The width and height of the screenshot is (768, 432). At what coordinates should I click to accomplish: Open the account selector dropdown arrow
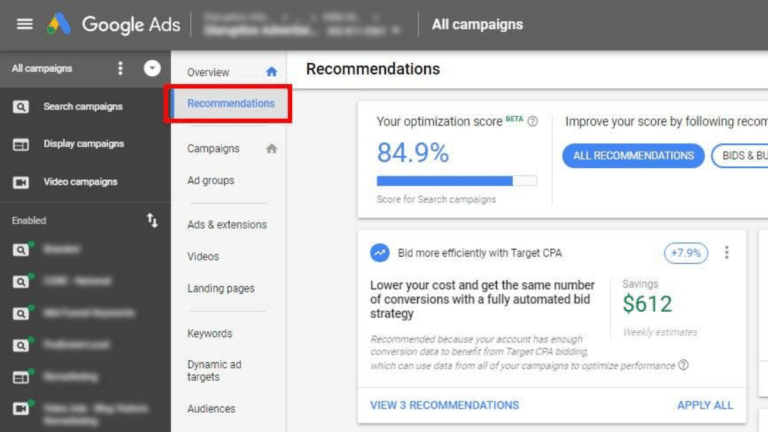pyautogui.click(x=396, y=30)
